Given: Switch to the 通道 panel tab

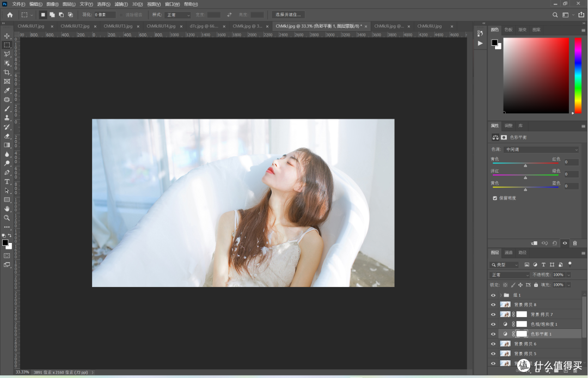Looking at the screenshot, I should (509, 252).
